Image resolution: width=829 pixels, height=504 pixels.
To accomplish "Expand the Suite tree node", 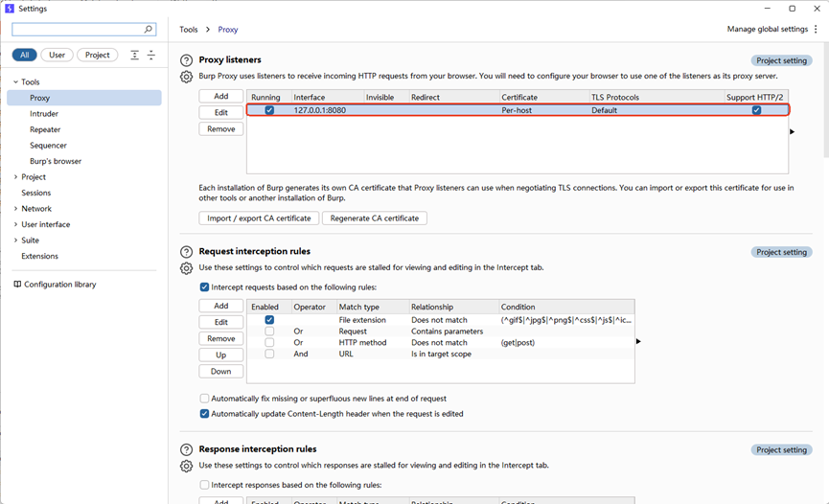I will [15, 241].
